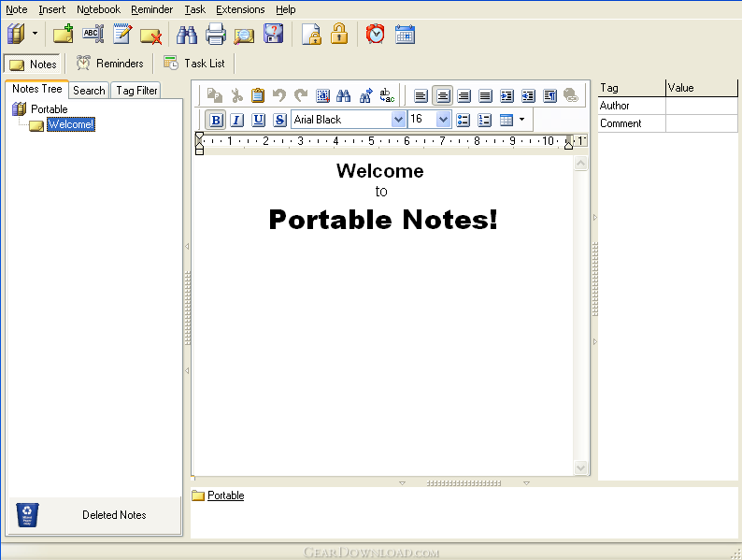Image resolution: width=742 pixels, height=560 pixels.
Task: Open the Tag Filter tab
Action: point(136,91)
